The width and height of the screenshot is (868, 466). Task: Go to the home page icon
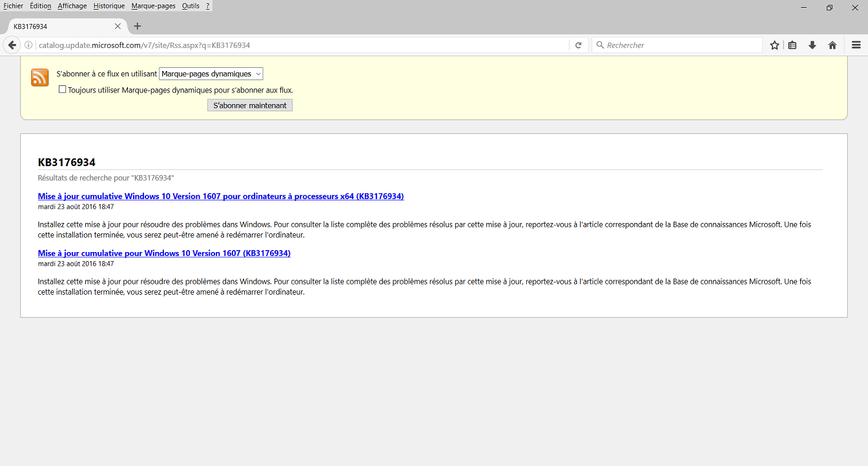(x=832, y=45)
